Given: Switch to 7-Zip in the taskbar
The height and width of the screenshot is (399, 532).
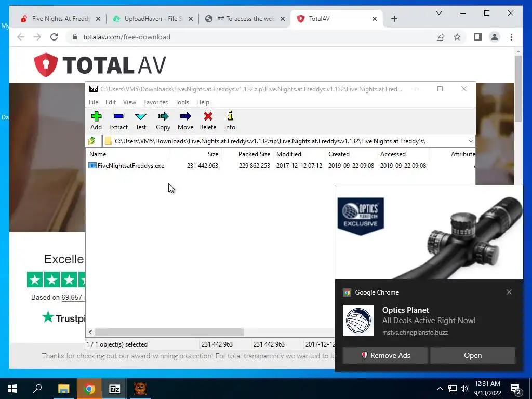Looking at the screenshot, I should click(115, 389).
